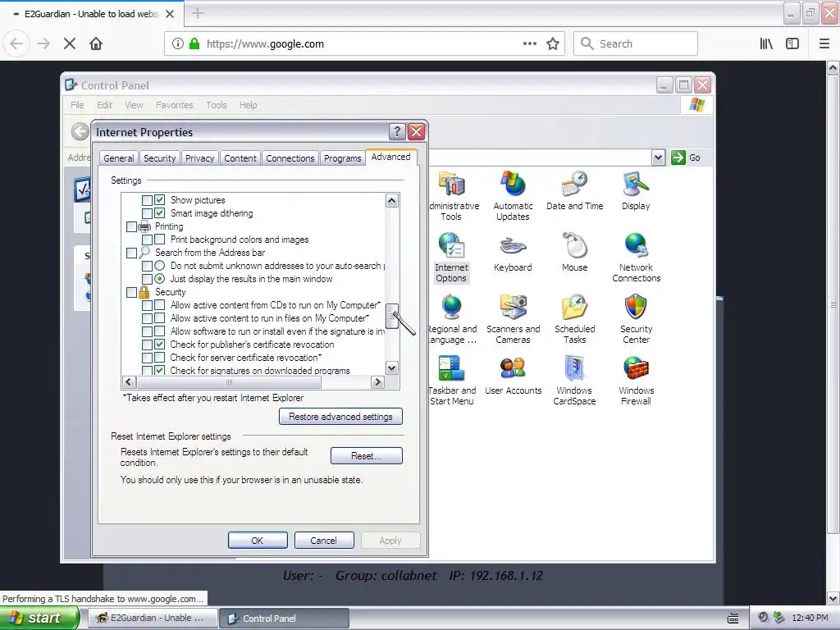The width and height of the screenshot is (840, 630).
Task: Click Restore advanced settings button
Action: (x=340, y=416)
